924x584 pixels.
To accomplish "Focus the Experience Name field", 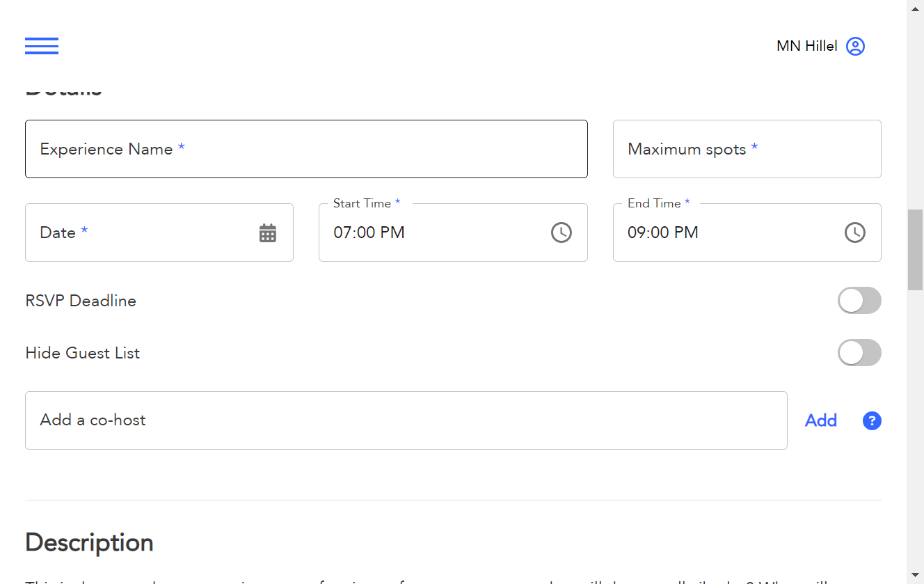I will [x=306, y=149].
